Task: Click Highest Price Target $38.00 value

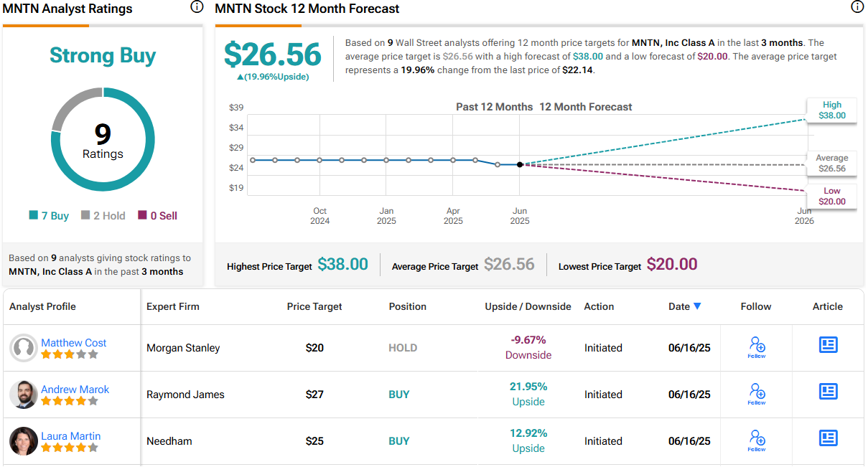Action: point(343,264)
